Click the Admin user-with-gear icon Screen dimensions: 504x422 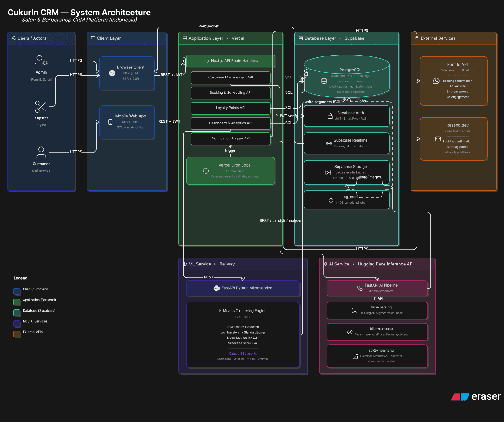pos(41,61)
